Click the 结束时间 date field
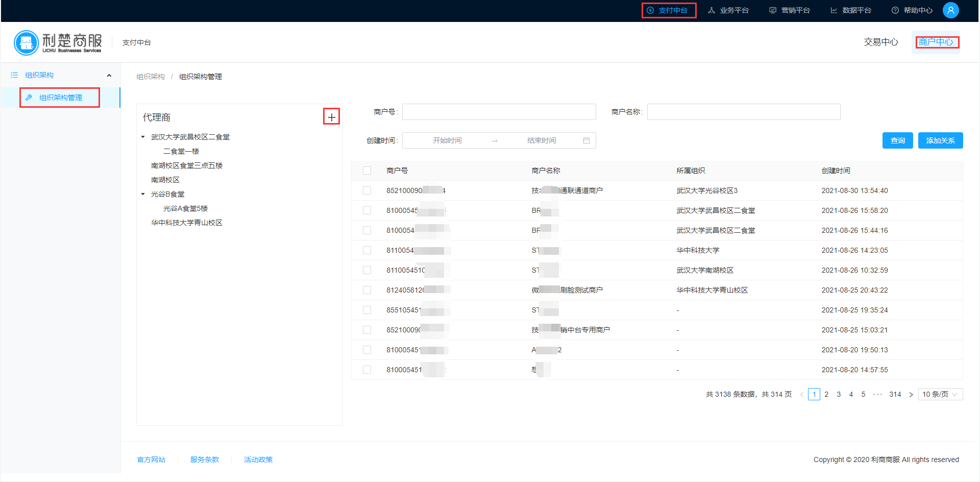This screenshot has height=482, width=980. coord(542,140)
